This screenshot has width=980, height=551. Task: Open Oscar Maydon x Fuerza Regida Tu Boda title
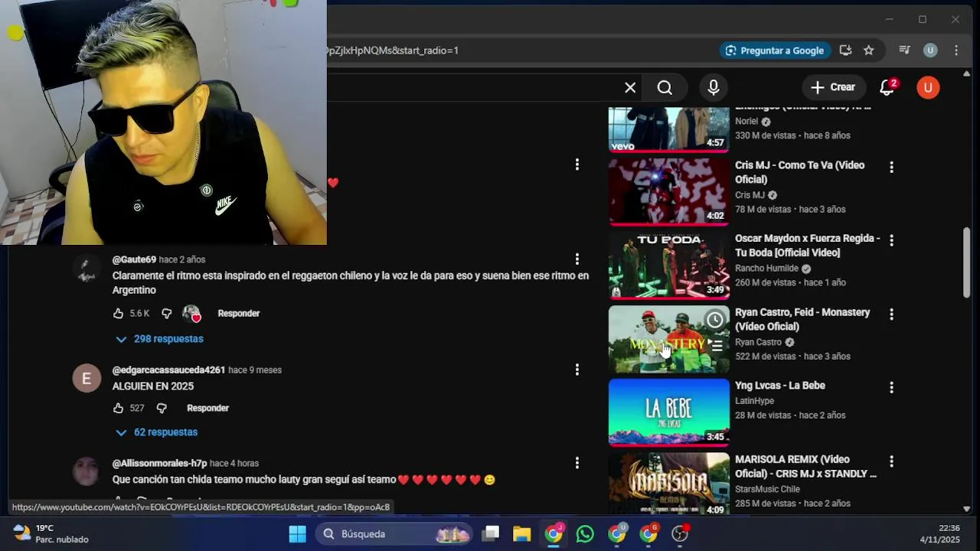(x=808, y=246)
